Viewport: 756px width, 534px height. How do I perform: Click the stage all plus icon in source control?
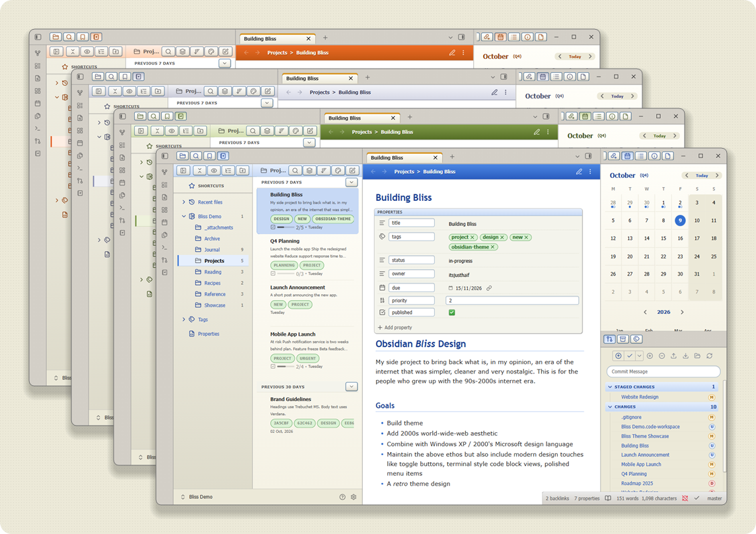tap(650, 356)
